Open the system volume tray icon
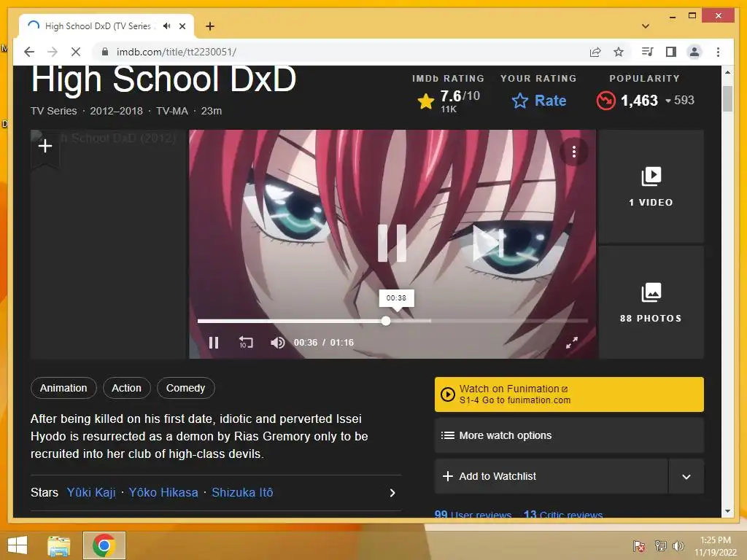Screen dimensions: 747x560 678,545
